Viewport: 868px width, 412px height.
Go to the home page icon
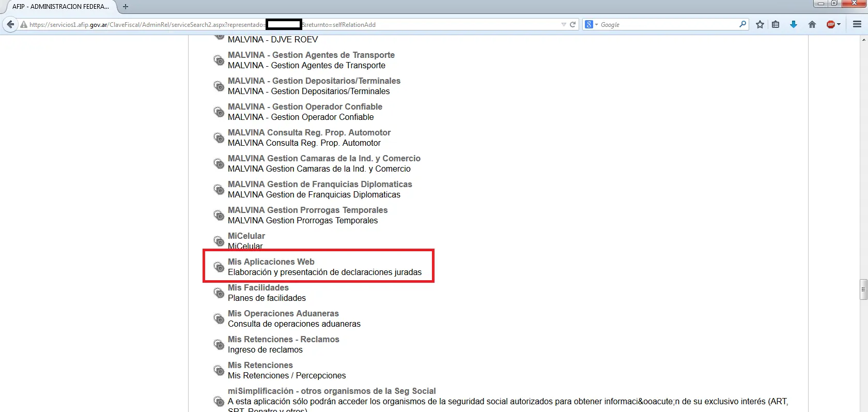click(812, 24)
